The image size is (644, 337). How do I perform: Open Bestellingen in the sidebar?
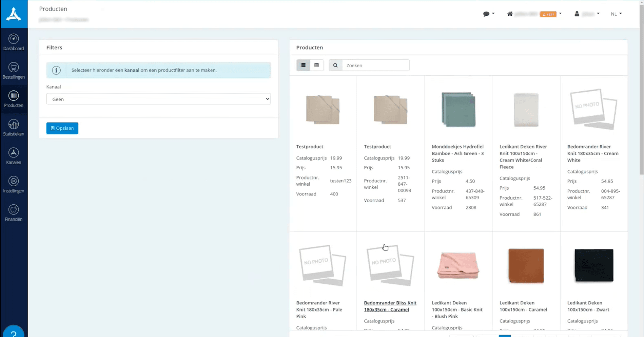(14, 71)
